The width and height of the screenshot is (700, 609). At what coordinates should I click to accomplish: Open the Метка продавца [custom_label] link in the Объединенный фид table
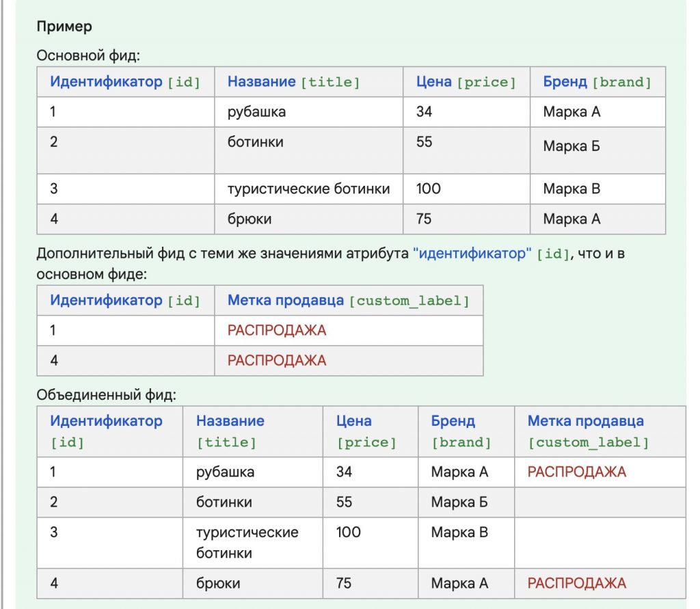[588, 431]
